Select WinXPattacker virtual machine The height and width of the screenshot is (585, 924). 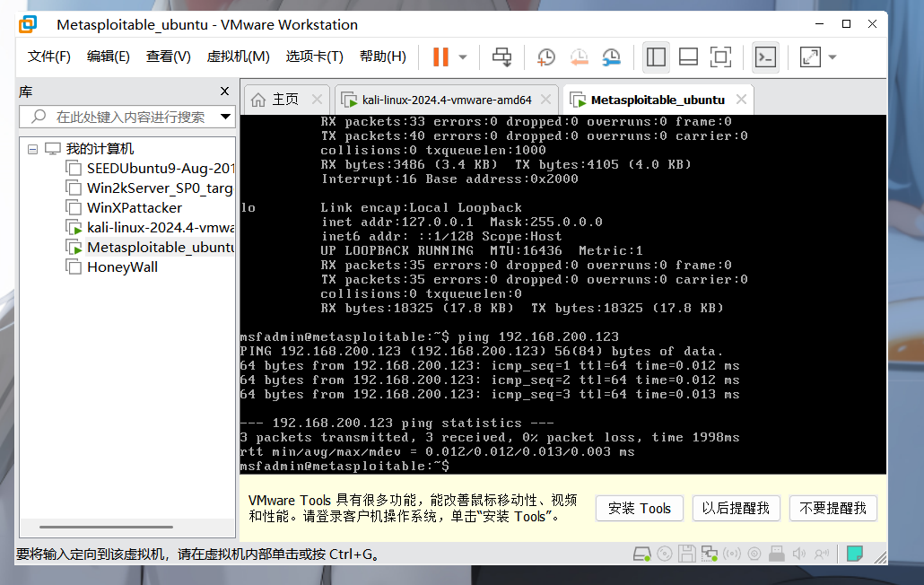[135, 208]
